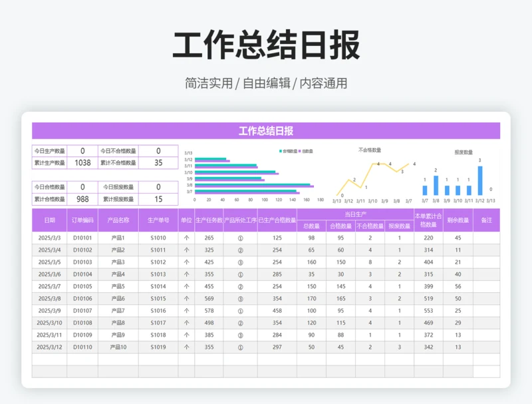Click the 备注 column header
Viewport: 532px width, 404px height.
coord(486,220)
